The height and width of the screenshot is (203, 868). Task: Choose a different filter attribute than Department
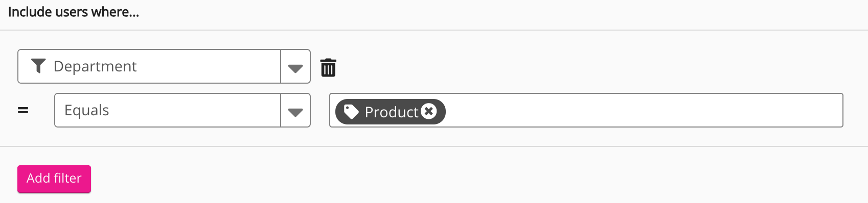pos(164,66)
